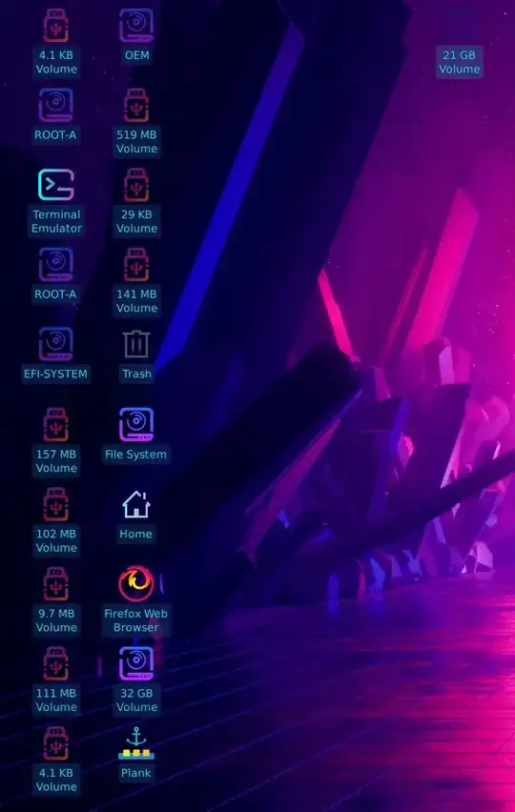The width and height of the screenshot is (515, 812).
Task: Open the OEM drive icon
Action: click(136, 26)
